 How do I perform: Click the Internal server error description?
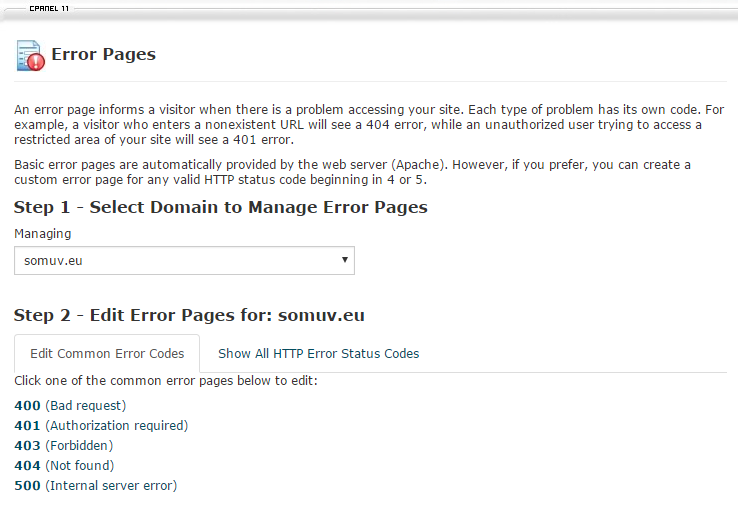(111, 486)
